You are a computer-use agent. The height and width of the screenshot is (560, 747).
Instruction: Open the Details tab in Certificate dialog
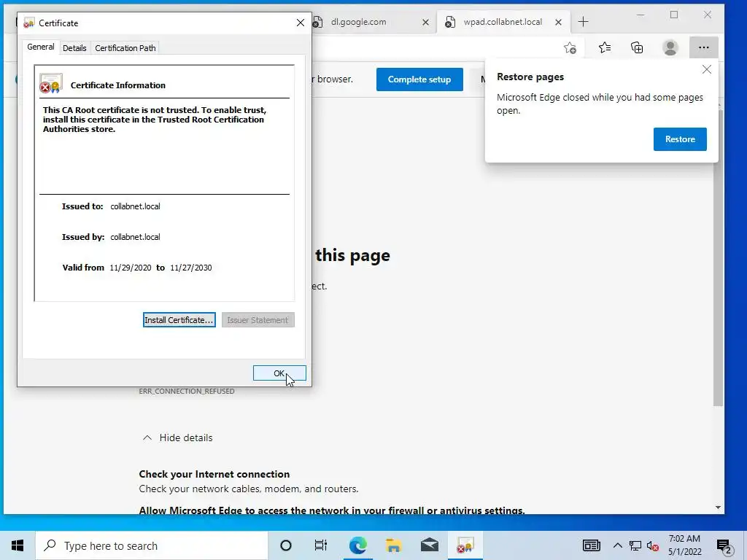pyautogui.click(x=74, y=48)
